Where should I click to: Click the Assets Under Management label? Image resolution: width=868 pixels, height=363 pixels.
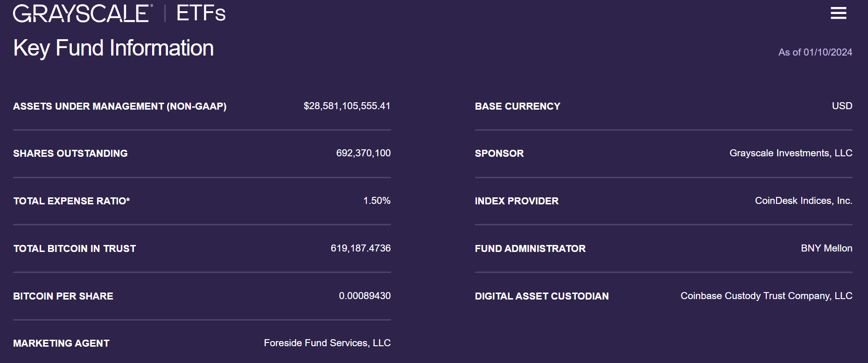point(119,106)
